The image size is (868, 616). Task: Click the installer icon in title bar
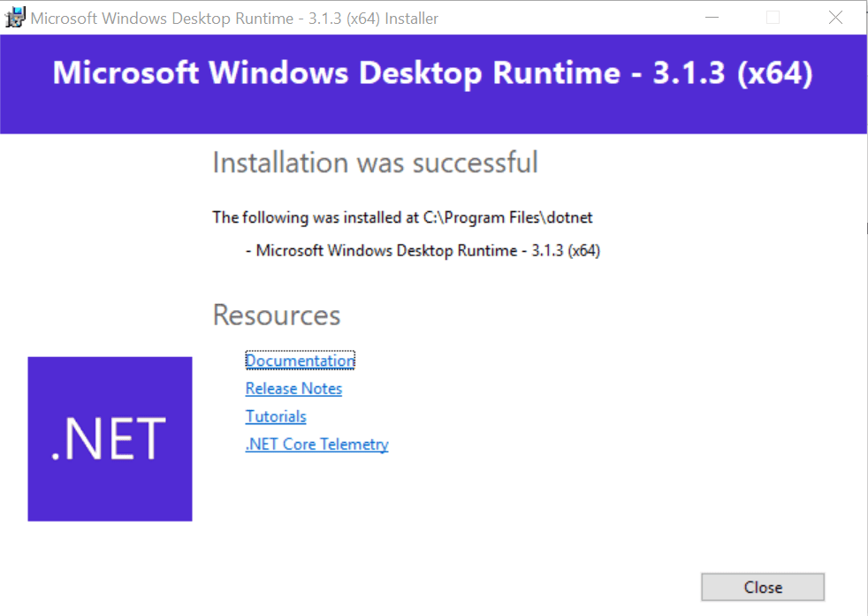coord(15,18)
